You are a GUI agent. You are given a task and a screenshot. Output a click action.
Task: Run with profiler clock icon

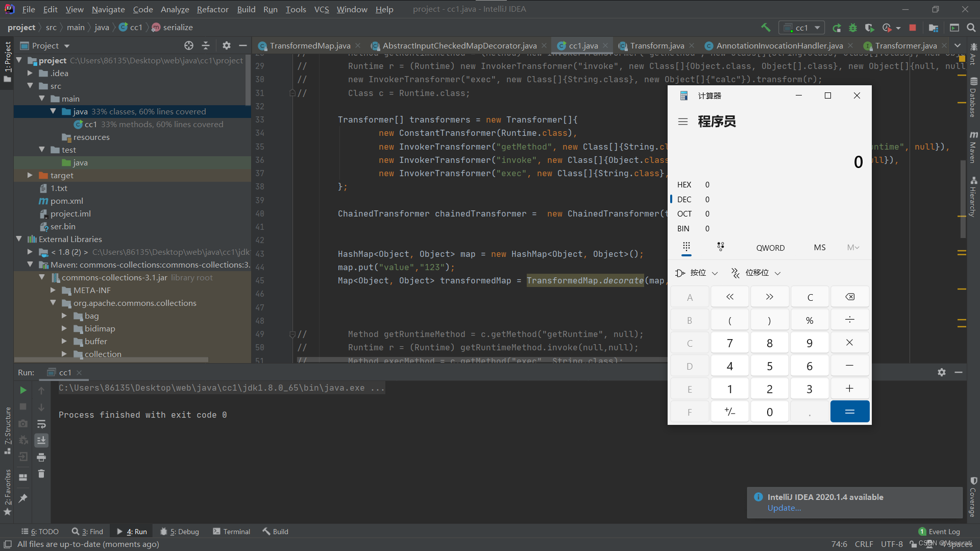point(887,28)
